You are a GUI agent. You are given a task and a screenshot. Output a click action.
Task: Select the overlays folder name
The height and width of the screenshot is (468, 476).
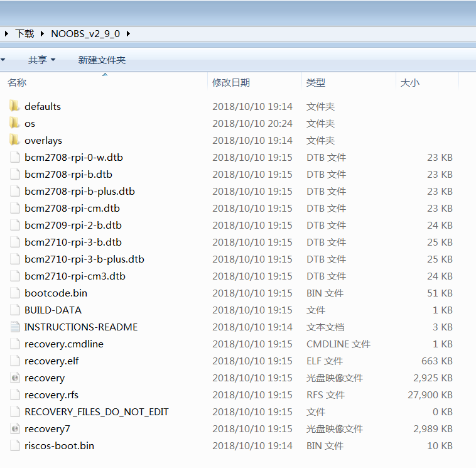click(x=43, y=141)
